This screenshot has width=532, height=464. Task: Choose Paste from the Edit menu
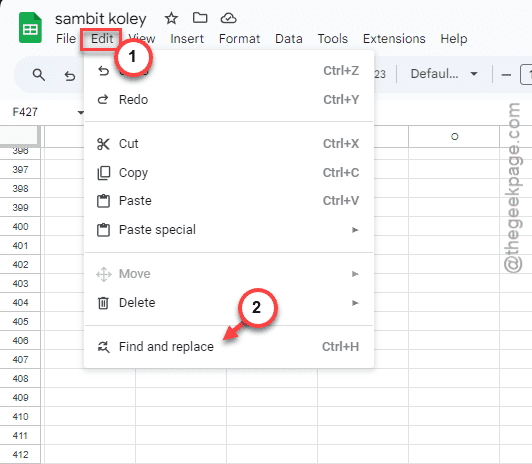click(x=229, y=201)
